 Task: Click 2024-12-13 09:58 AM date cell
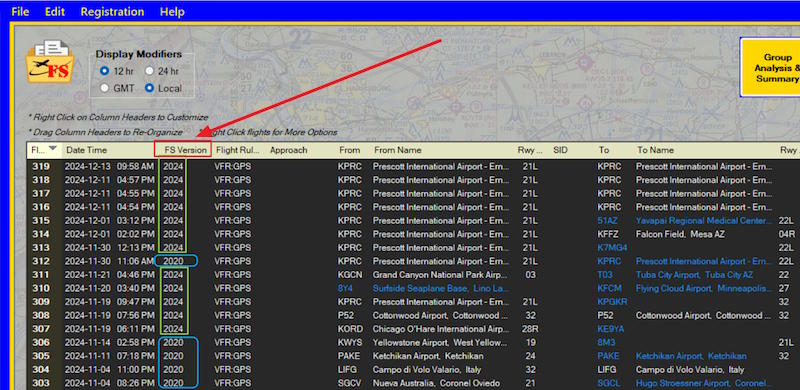(109, 166)
